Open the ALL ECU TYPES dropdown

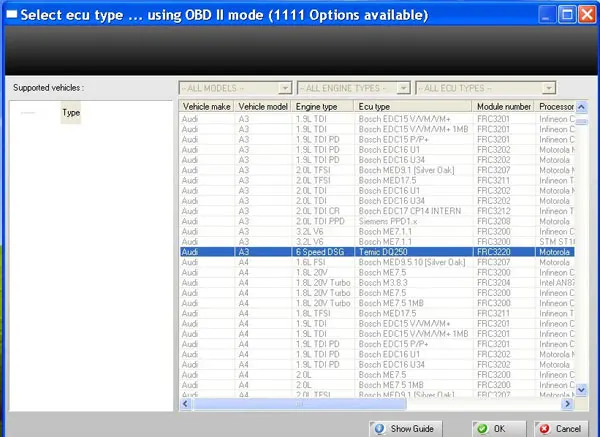pyautogui.click(x=486, y=88)
